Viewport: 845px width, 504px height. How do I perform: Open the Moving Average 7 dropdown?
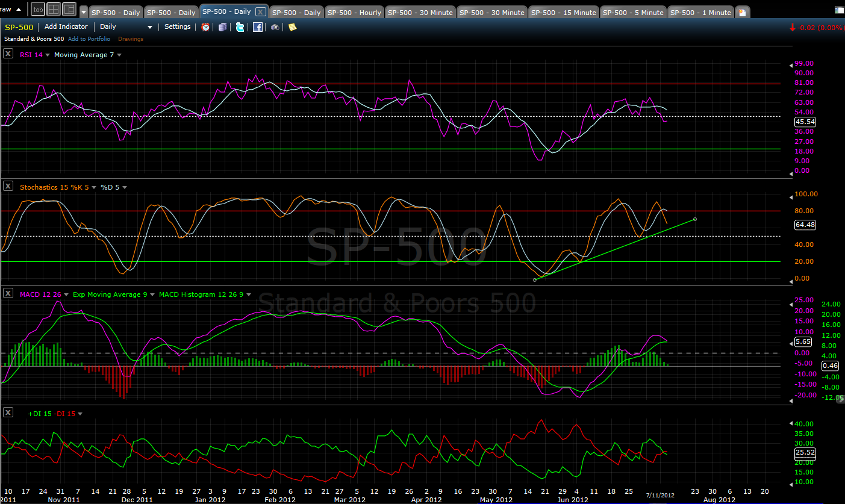click(119, 55)
